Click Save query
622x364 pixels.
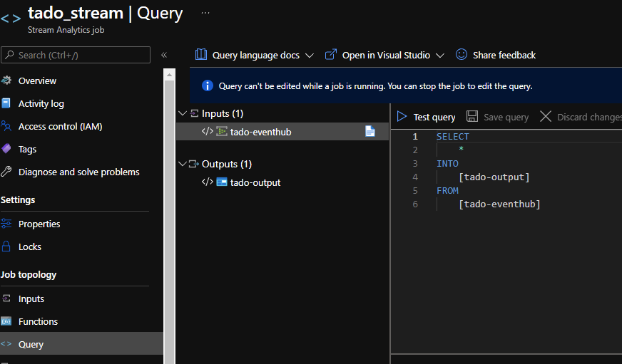506,118
